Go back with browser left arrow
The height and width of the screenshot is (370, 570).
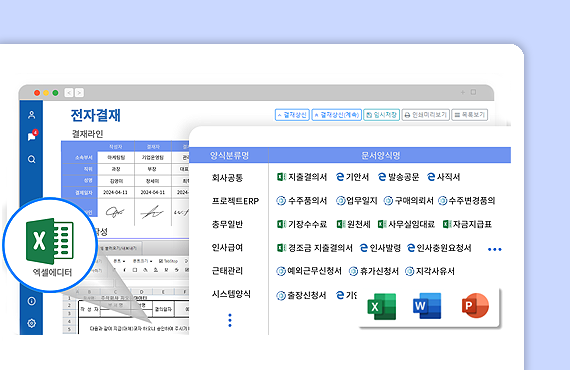(x=69, y=93)
